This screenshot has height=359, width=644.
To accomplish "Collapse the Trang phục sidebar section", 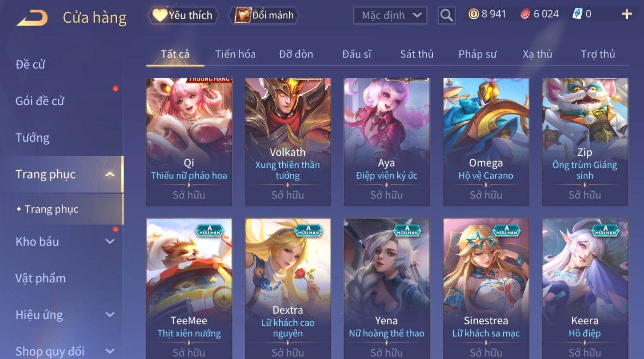I will [x=110, y=174].
